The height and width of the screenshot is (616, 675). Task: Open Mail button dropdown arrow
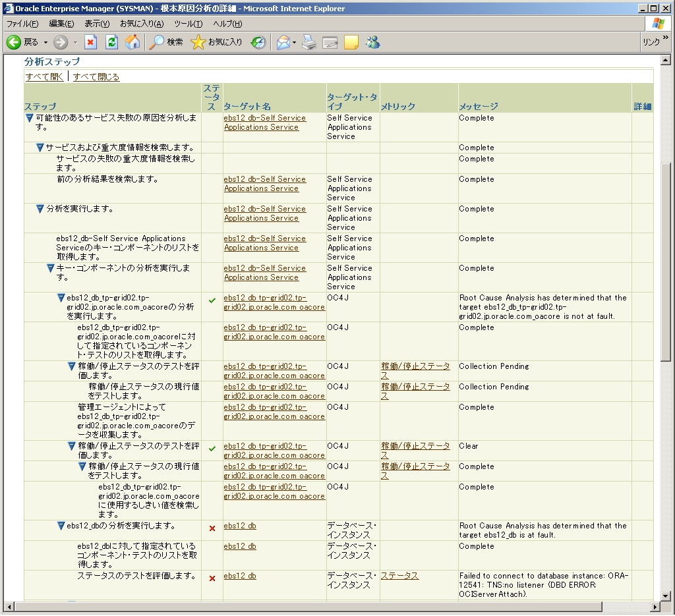(295, 43)
